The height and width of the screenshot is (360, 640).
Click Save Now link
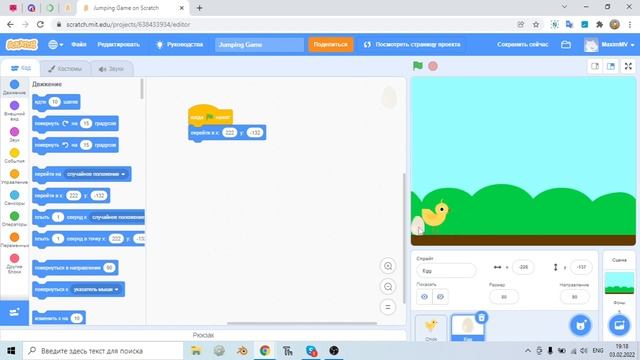click(x=522, y=44)
